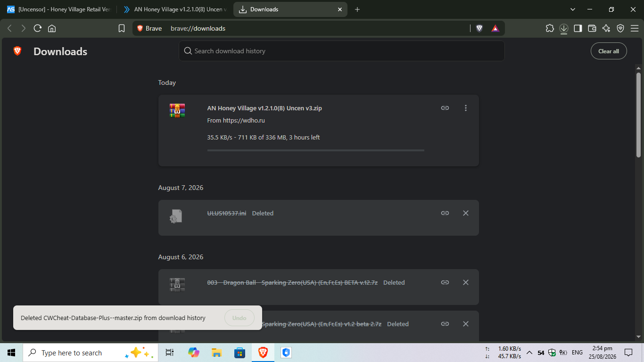
Task: Open the Windows notification center icon
Action: [628, 353]
